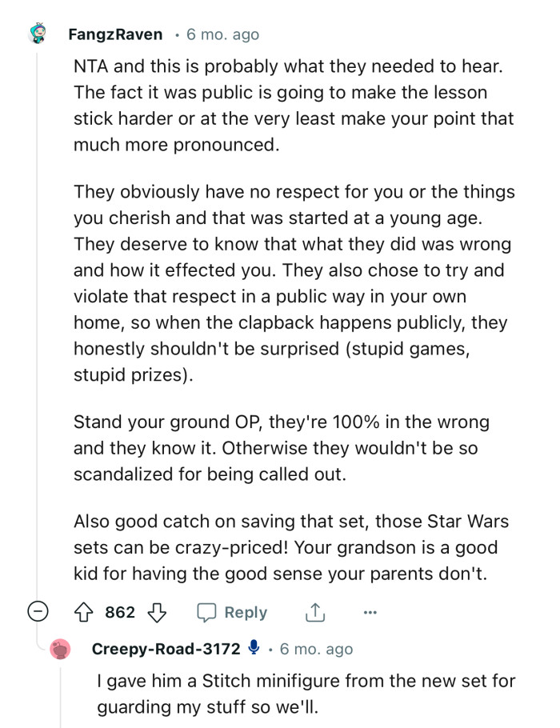Click FangzRaven's avatar icon
The image size is (560, 728).
point(37,34)
